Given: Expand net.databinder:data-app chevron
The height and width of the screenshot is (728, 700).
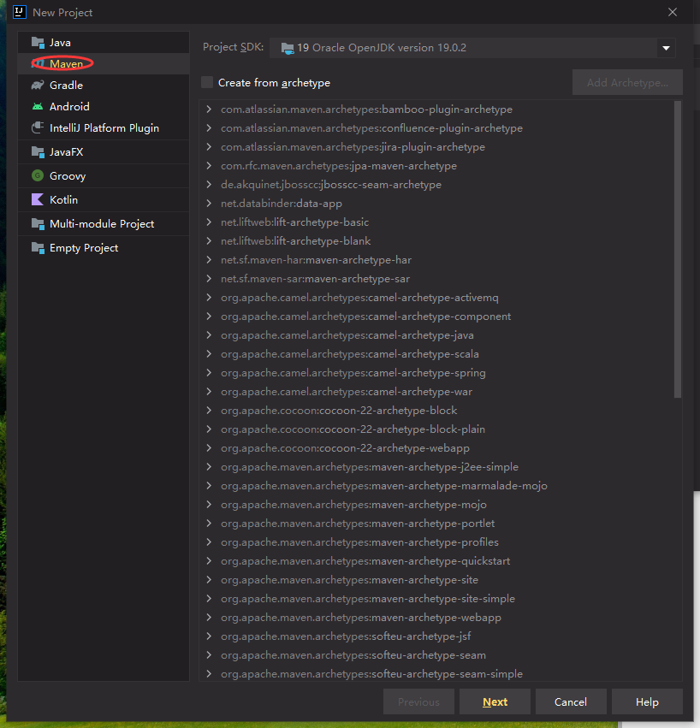Looking at the screenshot, I should point(209,204).
